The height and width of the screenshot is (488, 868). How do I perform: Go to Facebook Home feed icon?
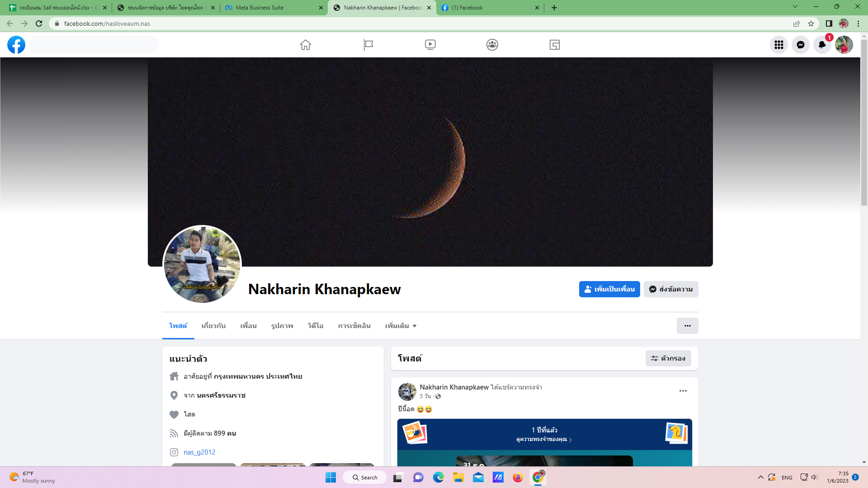click(306, 45)
